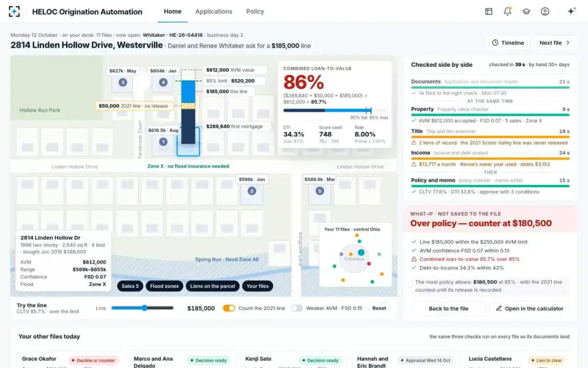Click the DTI 34.3% value
Image resolution: width=588 pixels, height=368 pixels.
click(294, 134)
